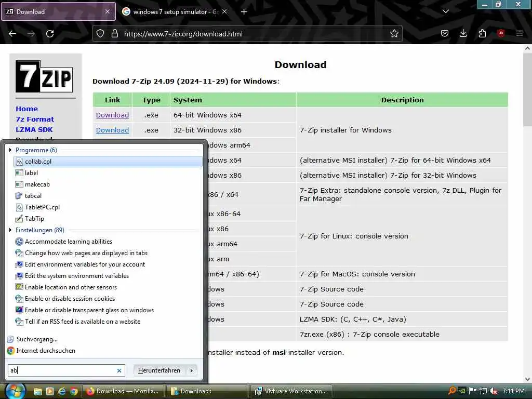Screen dimensions: 532x399
Task: Open Enable or disable session cookies
Action: 108,299
